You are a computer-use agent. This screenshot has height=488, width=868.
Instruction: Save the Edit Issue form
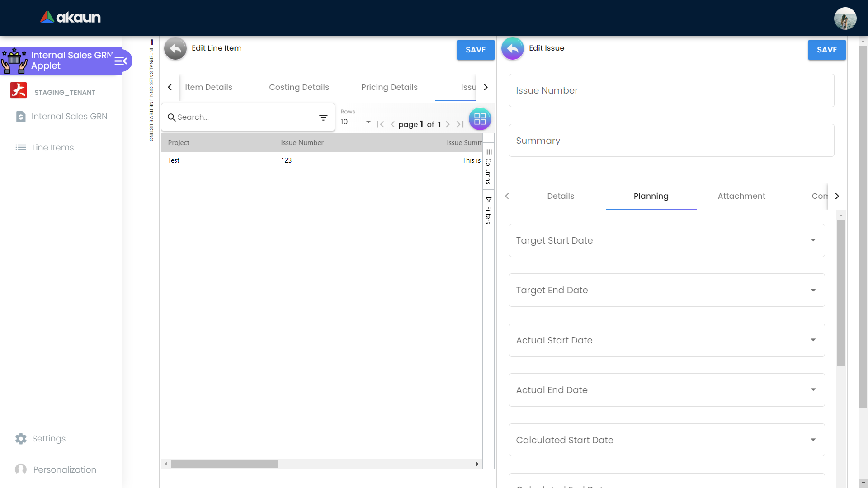(x=826, y=50)
